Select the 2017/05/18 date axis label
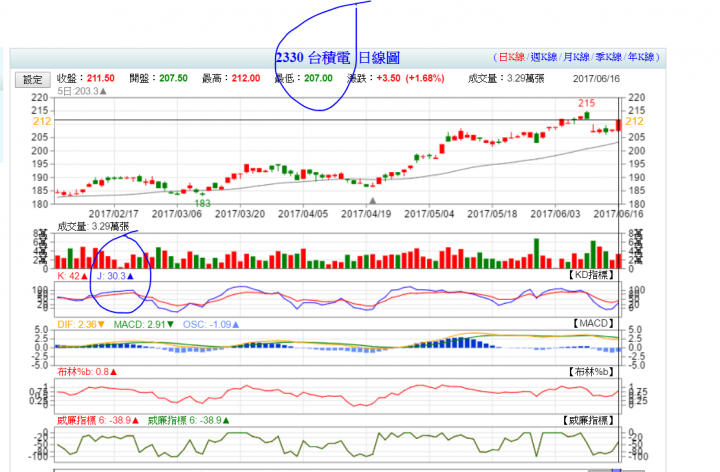Viewport: 720px width, 472px height. point(492,214)
